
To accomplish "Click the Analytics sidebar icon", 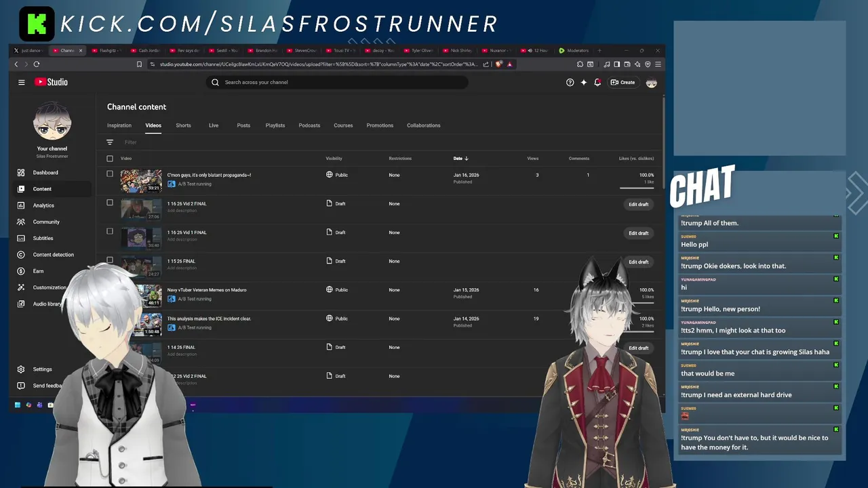I will pos(21,205).
